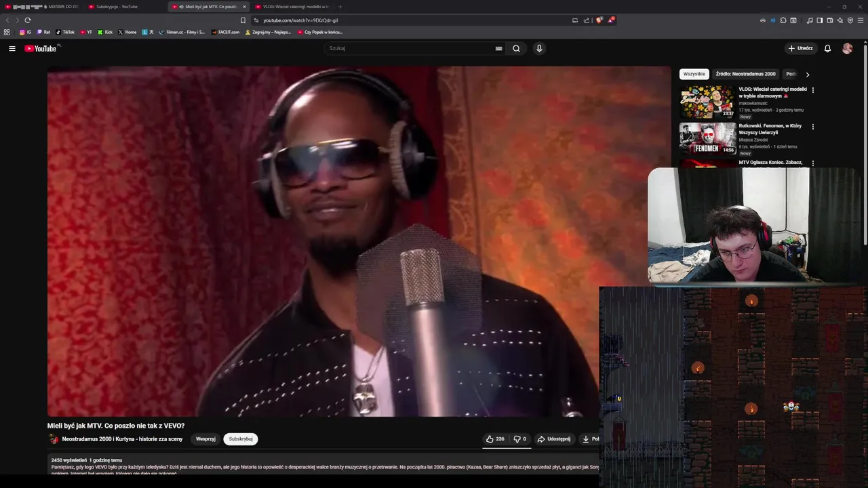Go forward in browser history
The width and height of the screenshot is (868, 488).
(x=17, y=20)
